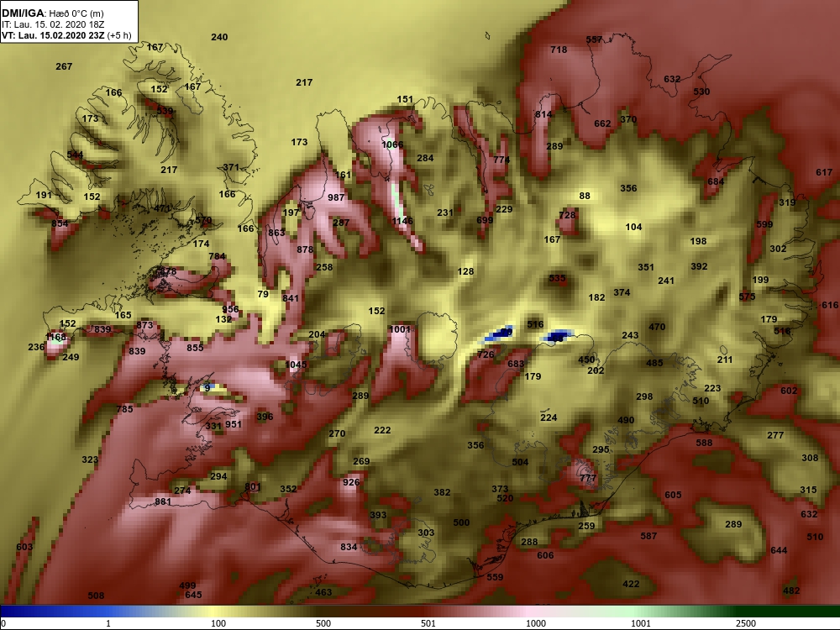Screen dimensions: 840x630
Task: Click the 683 map value
Action: (516, 365)
